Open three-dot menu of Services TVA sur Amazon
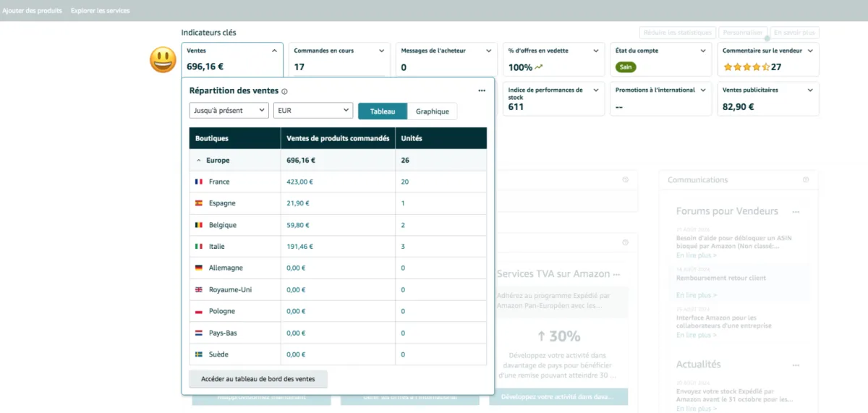This screenshot has width=868, height=413. [616, 275]
